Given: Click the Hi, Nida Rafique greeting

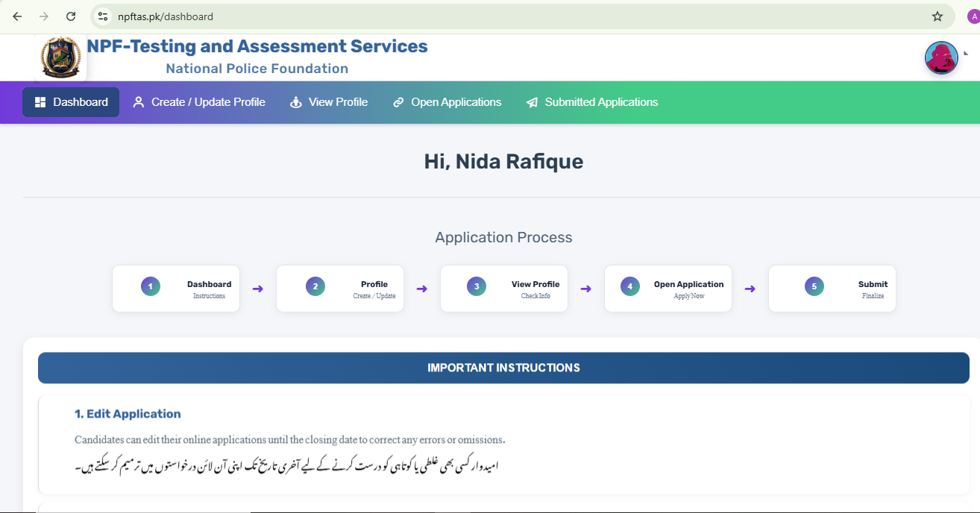Looking at the screenshot, I should point(503,161).
